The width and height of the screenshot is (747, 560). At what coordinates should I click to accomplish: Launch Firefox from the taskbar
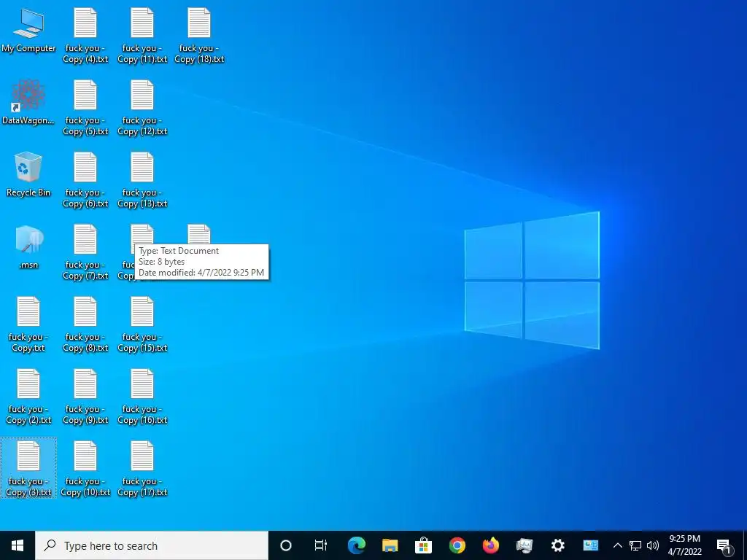(x=490, y=545)
